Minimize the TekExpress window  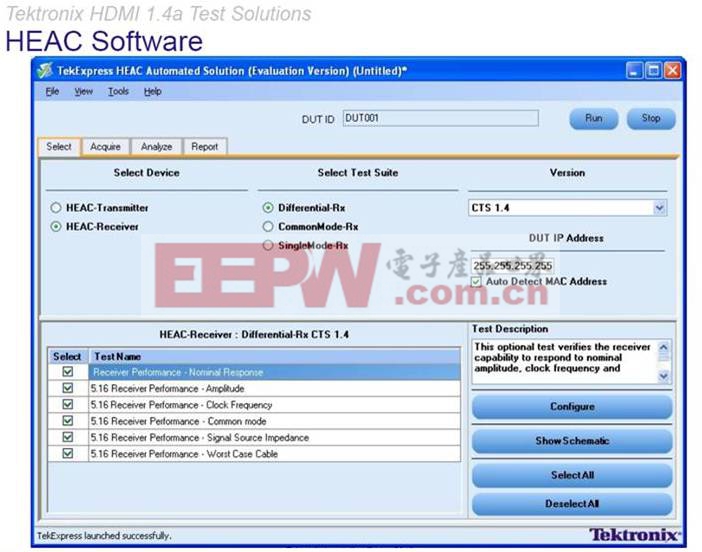coord(634,71)
